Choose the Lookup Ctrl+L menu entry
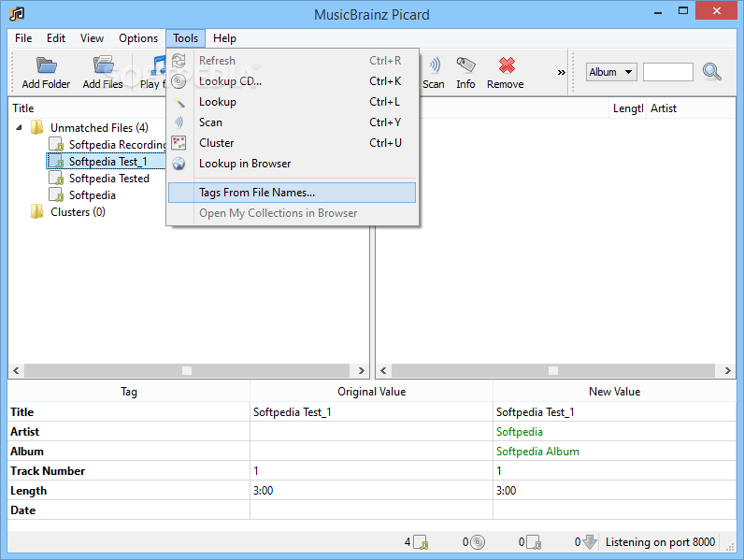Viewport: 744px width, 560px height. pos(293,102)
